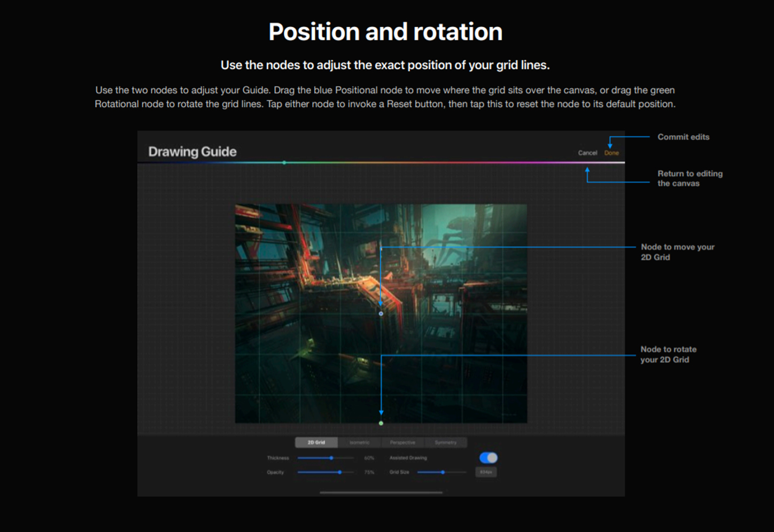Toggle the Assisted Drawing switch

488,458
